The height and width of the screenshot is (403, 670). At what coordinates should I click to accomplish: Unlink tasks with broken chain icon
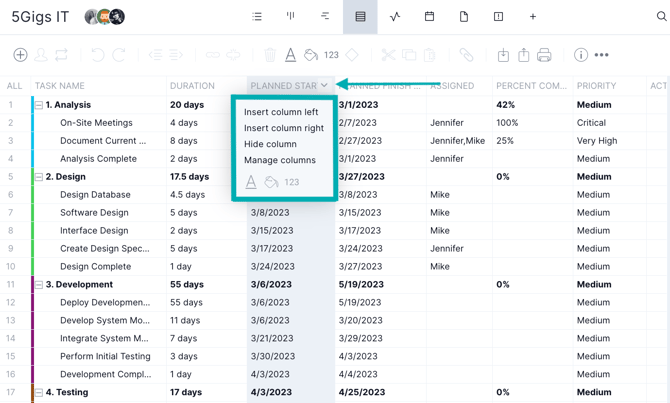click(233, 55)
